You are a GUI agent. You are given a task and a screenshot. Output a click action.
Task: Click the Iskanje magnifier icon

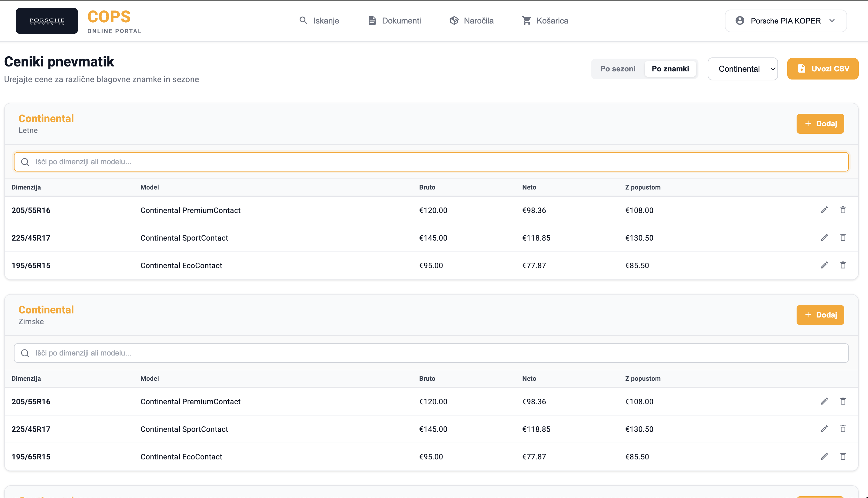(303, 21)
